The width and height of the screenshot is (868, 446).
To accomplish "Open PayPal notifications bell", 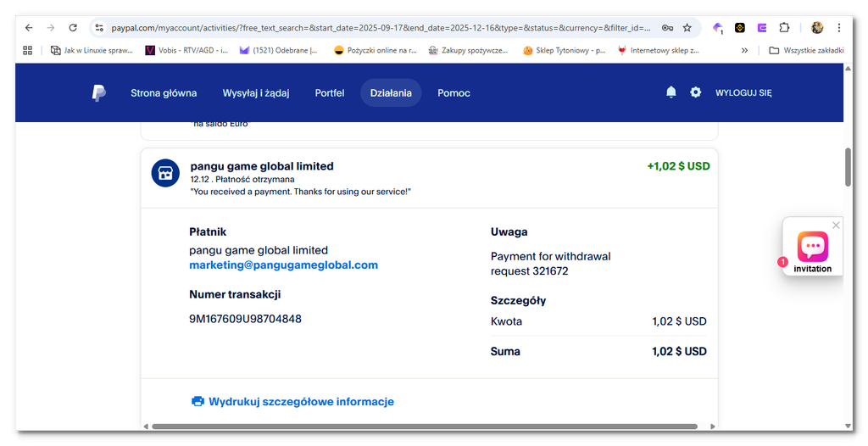I will coord(671,92).
